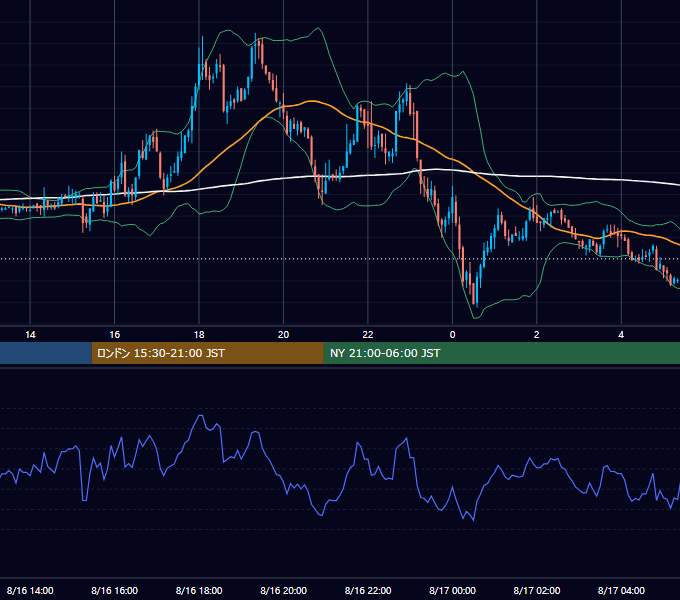Click the NY 21:00-06:00 JST session bar
Image resolution: width=680 pixels, height=600 pixels.
point(502,353)
